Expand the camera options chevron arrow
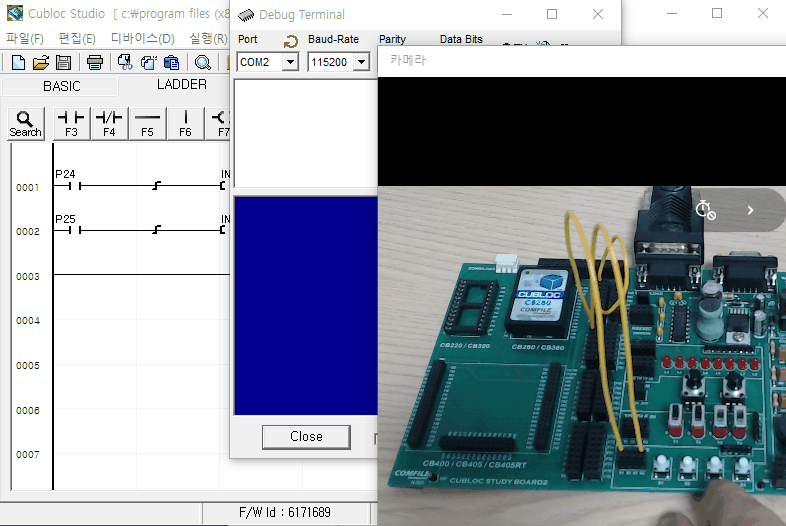The width and height of the screenshot is (786, 526). [751, 210]
